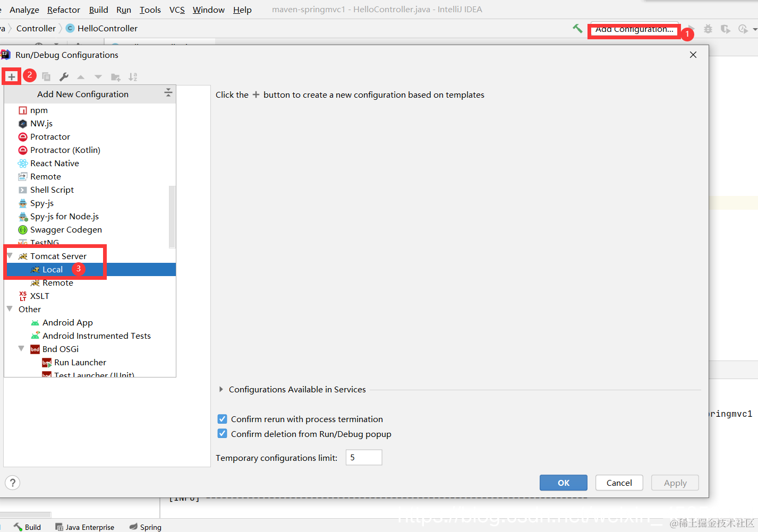The width and height of the screenshot is (758, 532).
Task: Click the help question mark button
Action: [x=12, y=483]
